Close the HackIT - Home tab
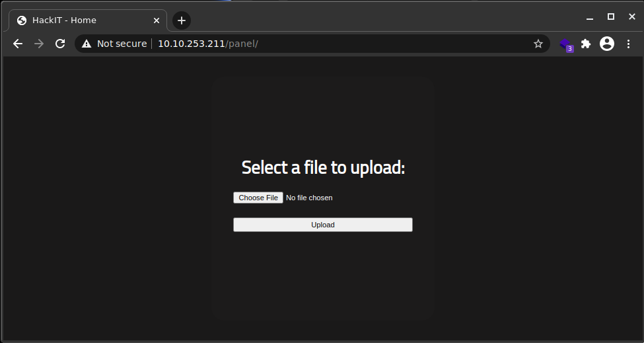 pyautogui.click(x=157, y=20)
